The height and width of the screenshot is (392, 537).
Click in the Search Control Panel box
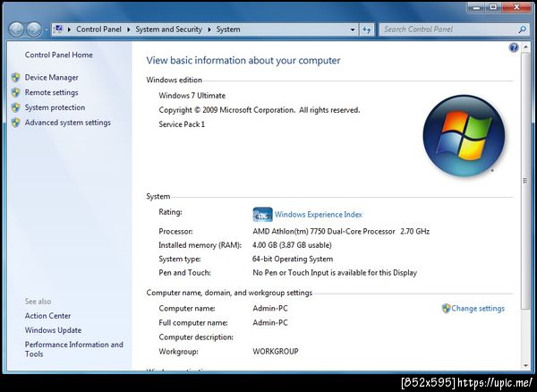[x=448, y=30]
